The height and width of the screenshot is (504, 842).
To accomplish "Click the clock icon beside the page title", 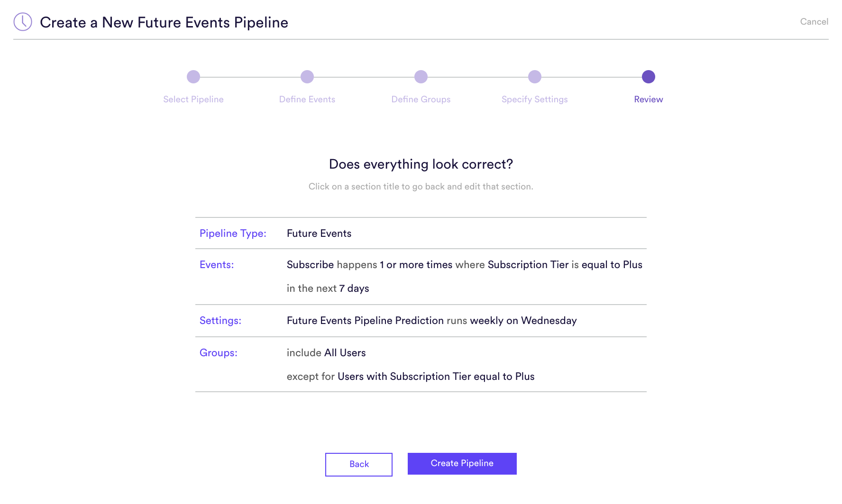I will (x=23, y=22).
